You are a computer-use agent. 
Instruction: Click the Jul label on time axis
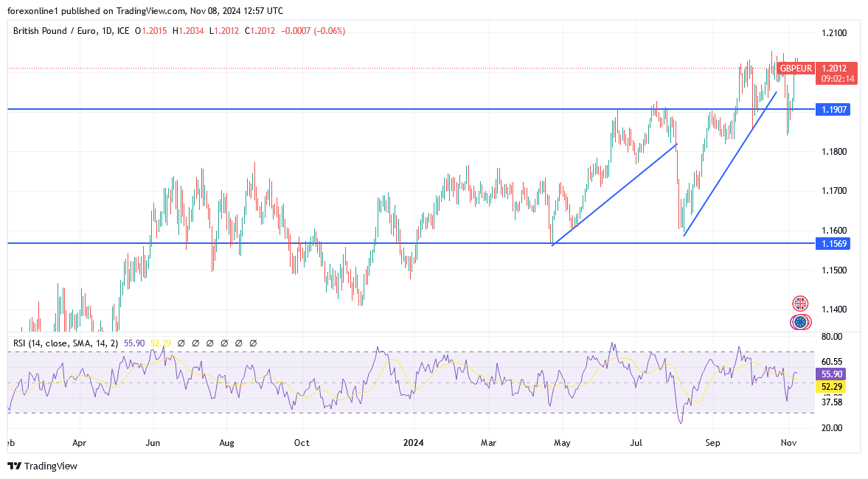[x=636, y=443]
